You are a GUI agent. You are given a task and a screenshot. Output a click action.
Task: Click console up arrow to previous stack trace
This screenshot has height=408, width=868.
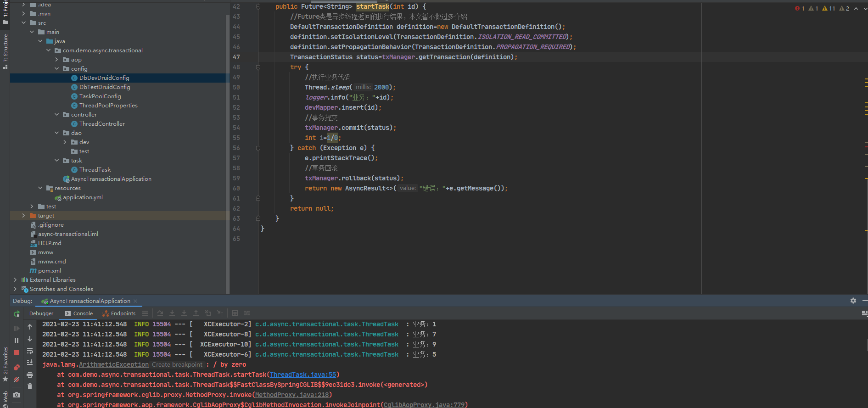30,327
